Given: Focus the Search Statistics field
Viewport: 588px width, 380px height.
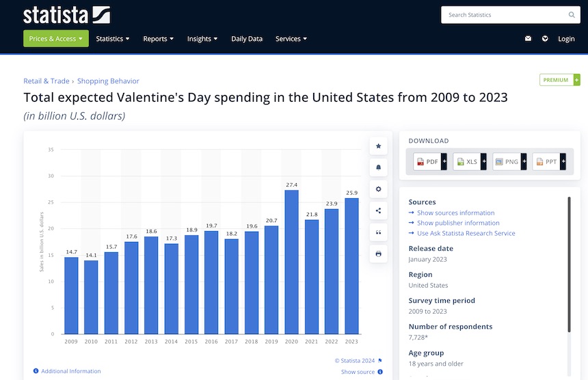Looking at the screenshot, I should point(510,14).
